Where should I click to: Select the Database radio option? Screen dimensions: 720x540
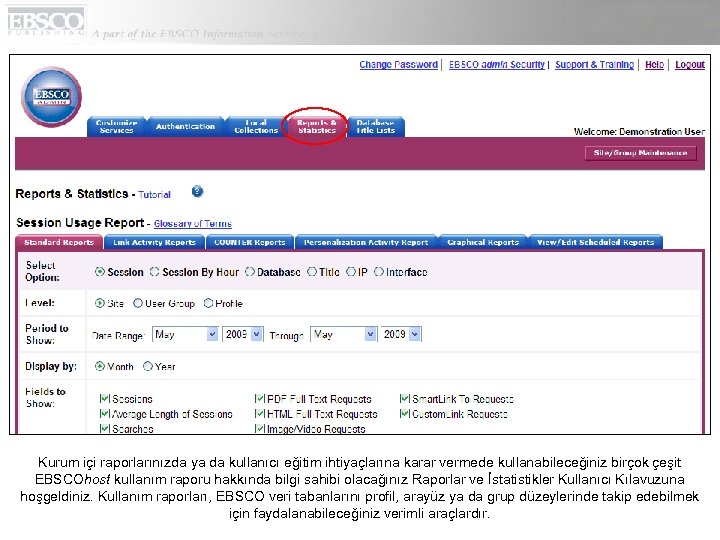[250, 272]
